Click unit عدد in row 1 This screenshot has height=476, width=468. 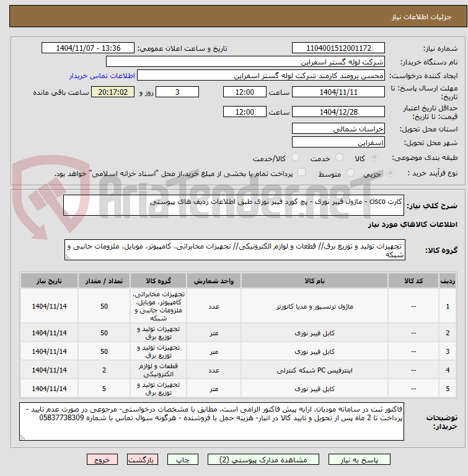[x=214, y=307]
